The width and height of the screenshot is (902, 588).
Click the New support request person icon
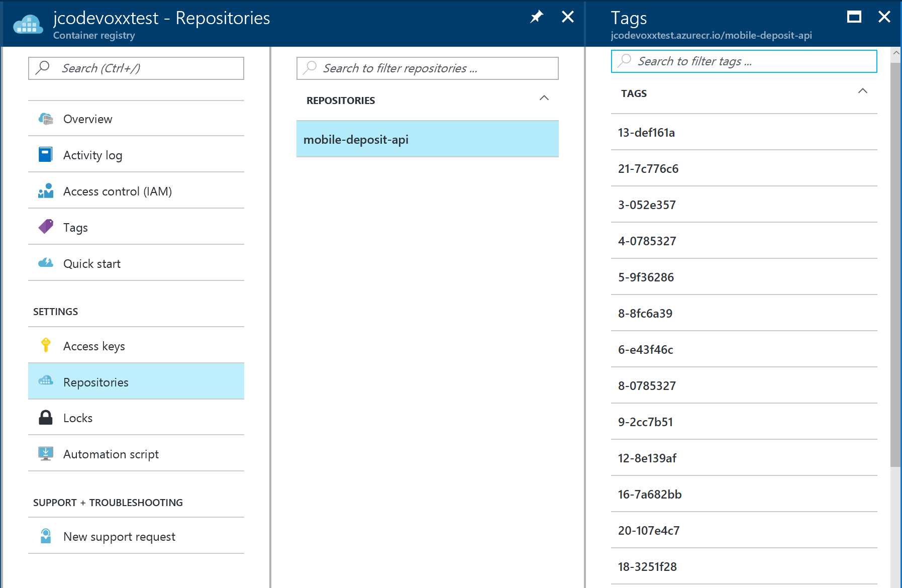click(x=46, y=536)
